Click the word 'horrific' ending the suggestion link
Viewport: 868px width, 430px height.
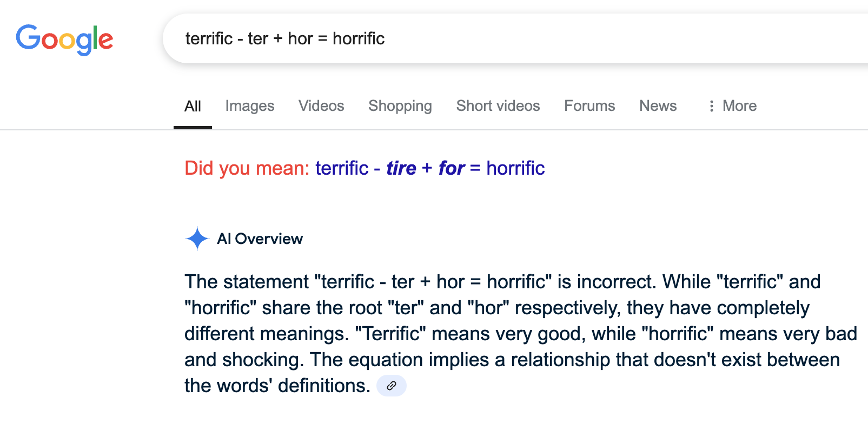pos(515,168)
